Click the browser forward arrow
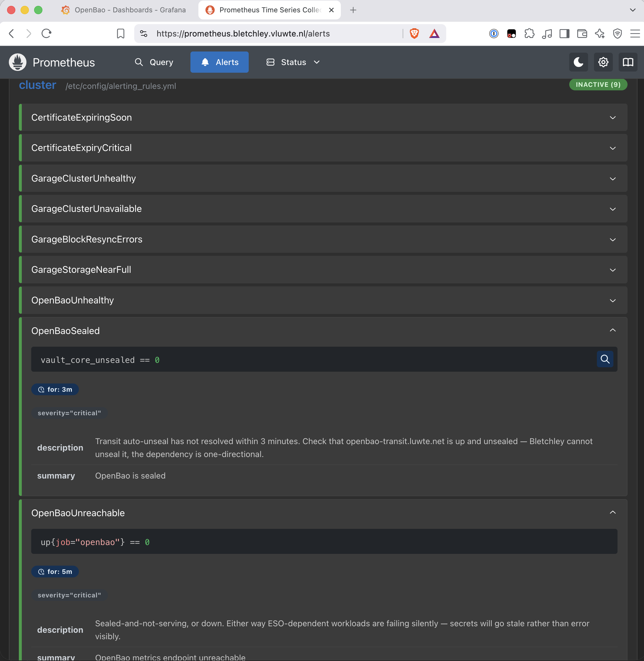 (29, 34)
